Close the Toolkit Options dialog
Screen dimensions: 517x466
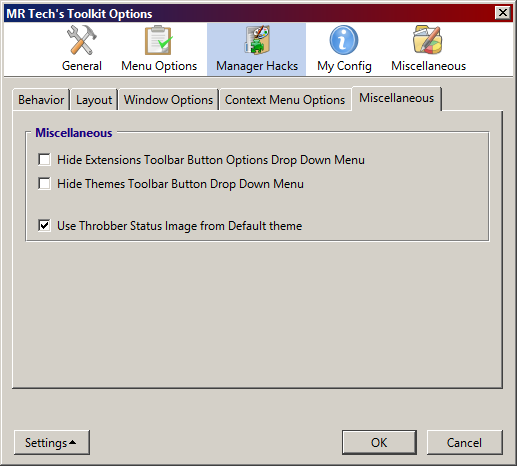[503, 13]
